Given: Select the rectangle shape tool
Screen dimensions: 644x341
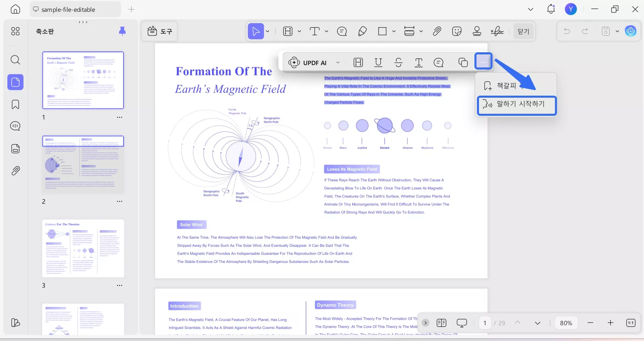Looking at the screenshot, I should (x=382, y=31).
